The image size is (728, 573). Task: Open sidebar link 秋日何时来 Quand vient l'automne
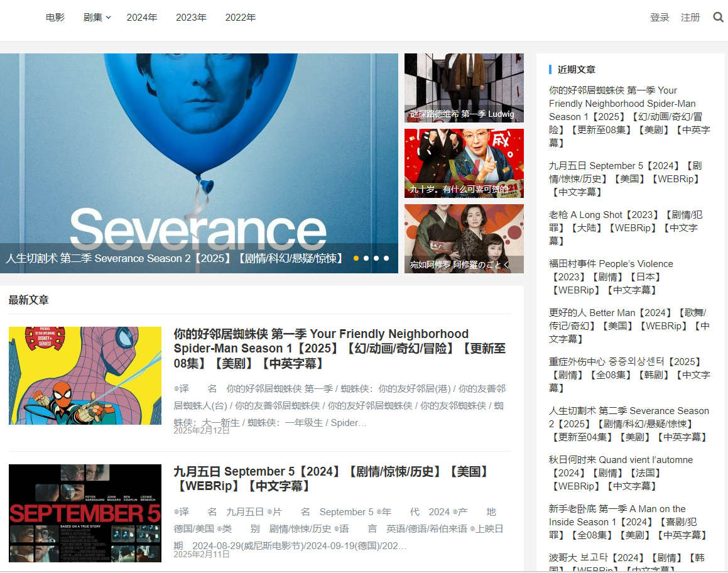coord(621,472)
